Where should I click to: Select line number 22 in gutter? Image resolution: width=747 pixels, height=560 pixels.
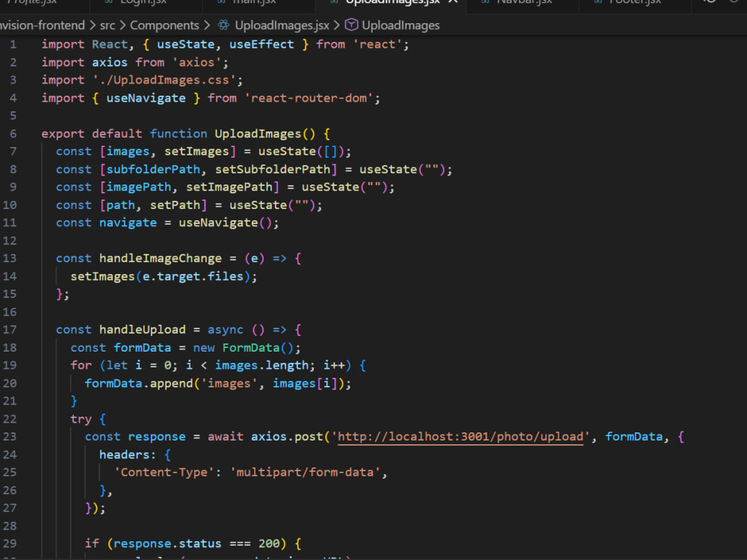point(10,419)
